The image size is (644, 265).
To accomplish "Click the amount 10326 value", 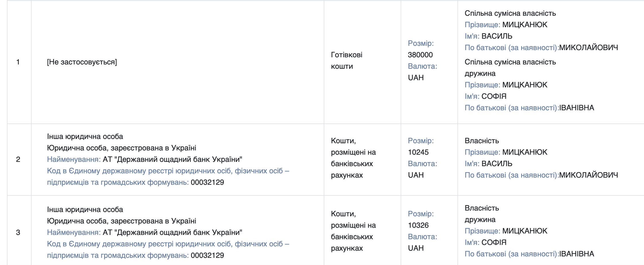I will click(418, 225).
